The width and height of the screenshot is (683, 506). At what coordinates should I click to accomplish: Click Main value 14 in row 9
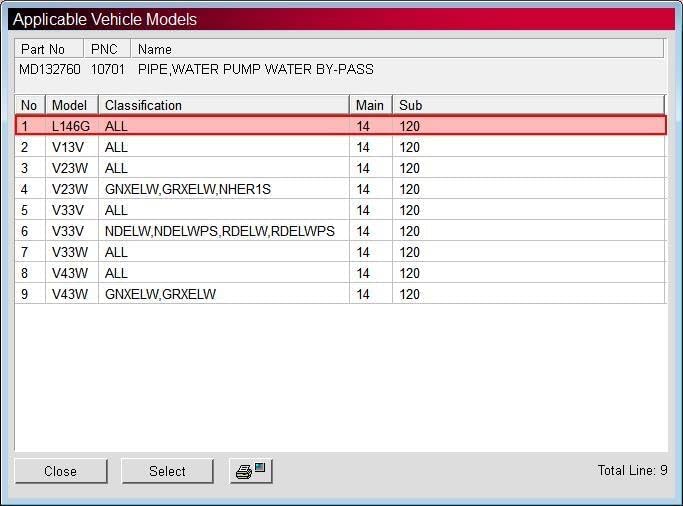pos(363,294)
